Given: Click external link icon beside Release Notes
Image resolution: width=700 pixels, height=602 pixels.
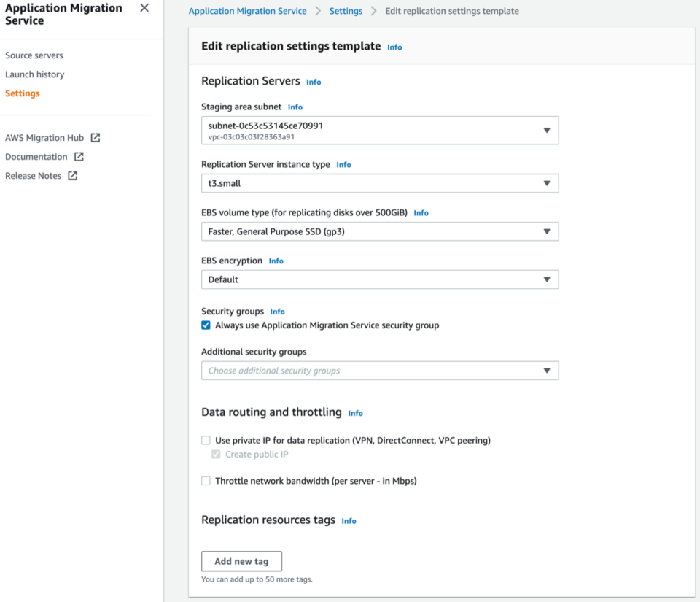Looking at the screenshot, I should coord(73,176).
